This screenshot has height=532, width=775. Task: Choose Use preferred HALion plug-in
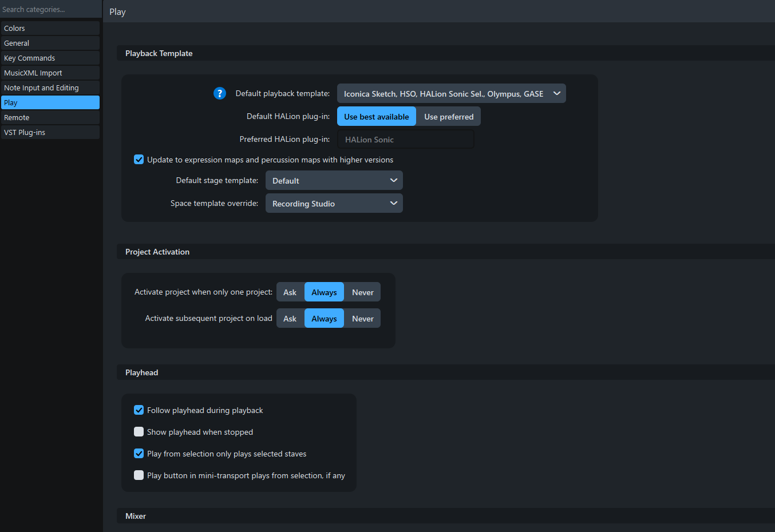449,117
